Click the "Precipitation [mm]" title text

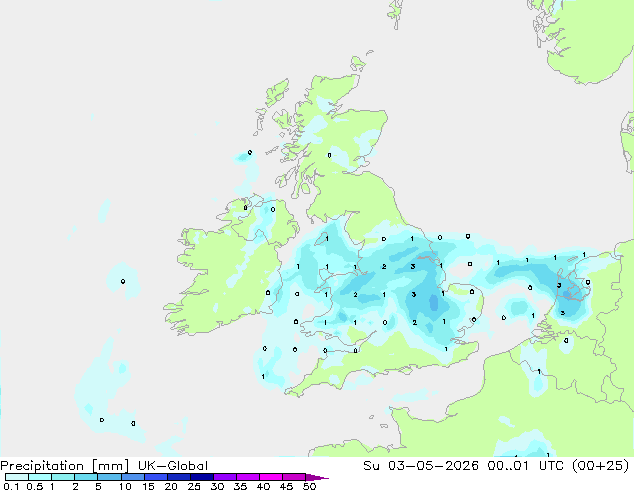65,466
